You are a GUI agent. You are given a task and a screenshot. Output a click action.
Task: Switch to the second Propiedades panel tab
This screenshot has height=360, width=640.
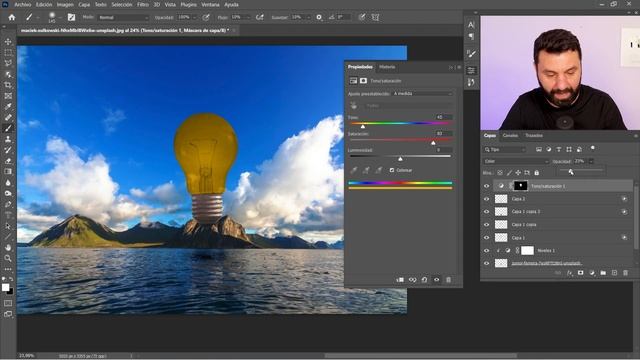(387, 67)
